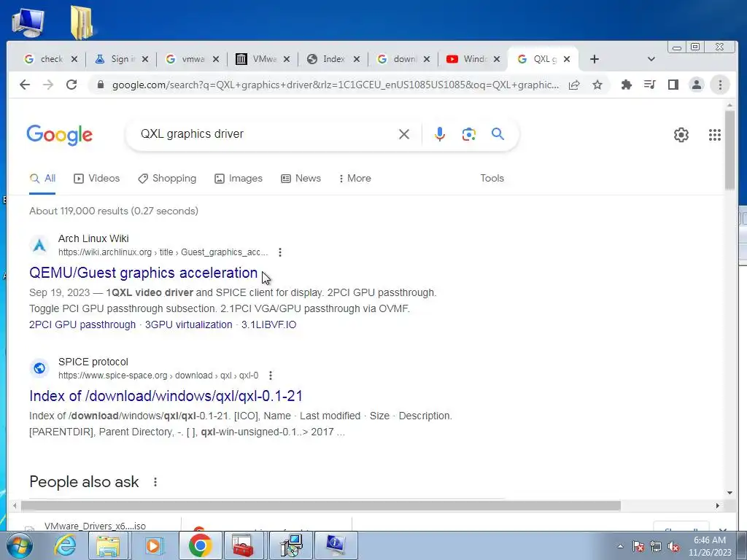Select the Shopping results filter
This screenshot has height=560, width=747.
tap(167, 178)
